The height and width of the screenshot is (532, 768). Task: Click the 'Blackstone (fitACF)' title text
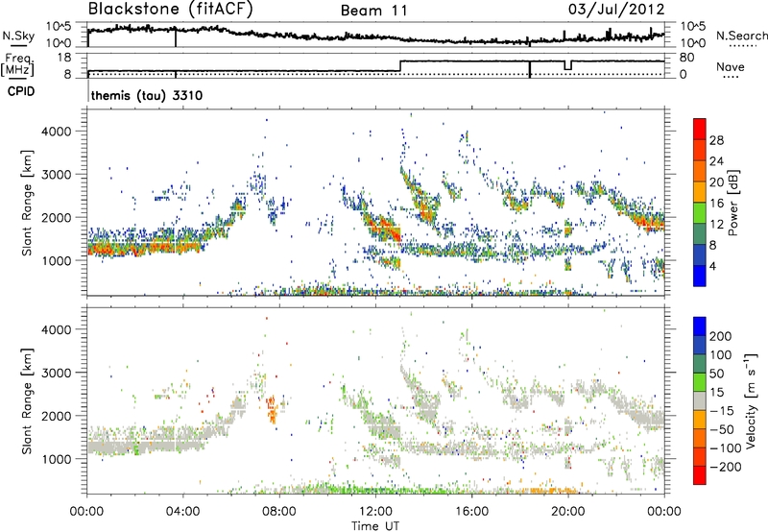(x=170, y=10)
